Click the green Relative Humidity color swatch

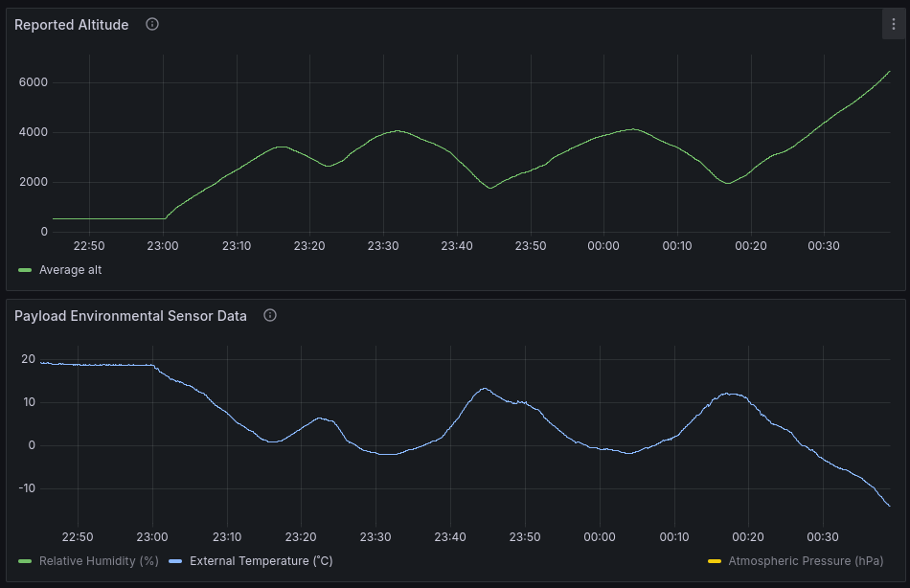(x=25, y=561)
